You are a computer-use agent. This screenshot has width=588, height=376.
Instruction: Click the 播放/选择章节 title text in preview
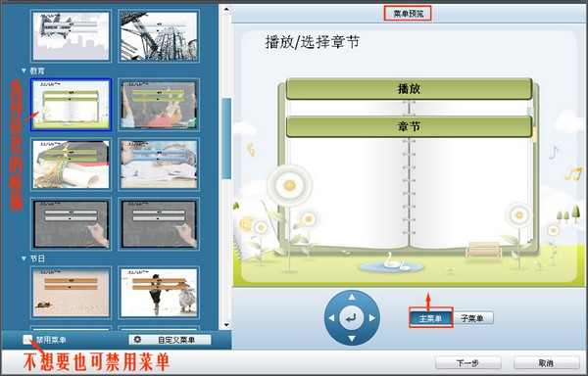point(313,42)
